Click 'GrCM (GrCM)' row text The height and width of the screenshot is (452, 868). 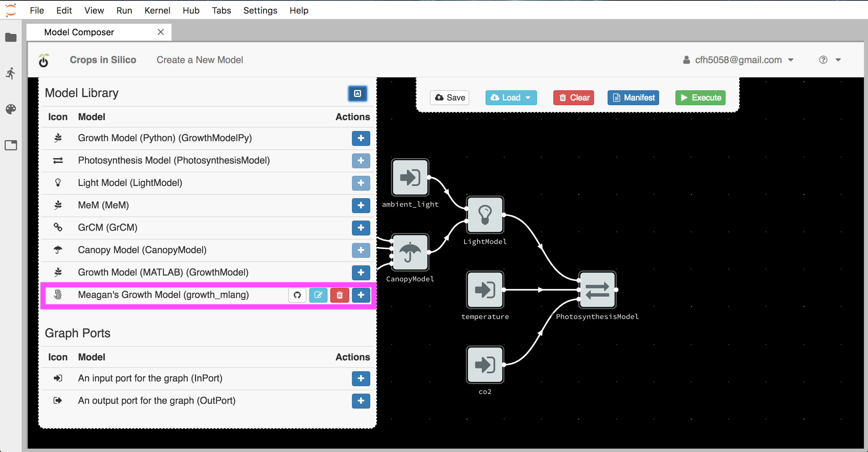tap(108, 228)
